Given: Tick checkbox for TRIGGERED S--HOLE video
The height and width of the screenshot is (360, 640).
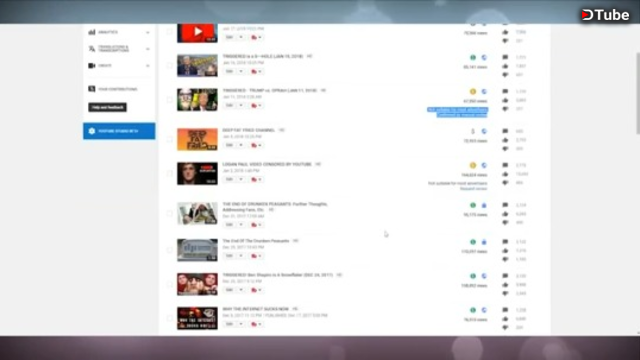Looking at the screenshot, I should pyautogui.click(x=169, y=65).
